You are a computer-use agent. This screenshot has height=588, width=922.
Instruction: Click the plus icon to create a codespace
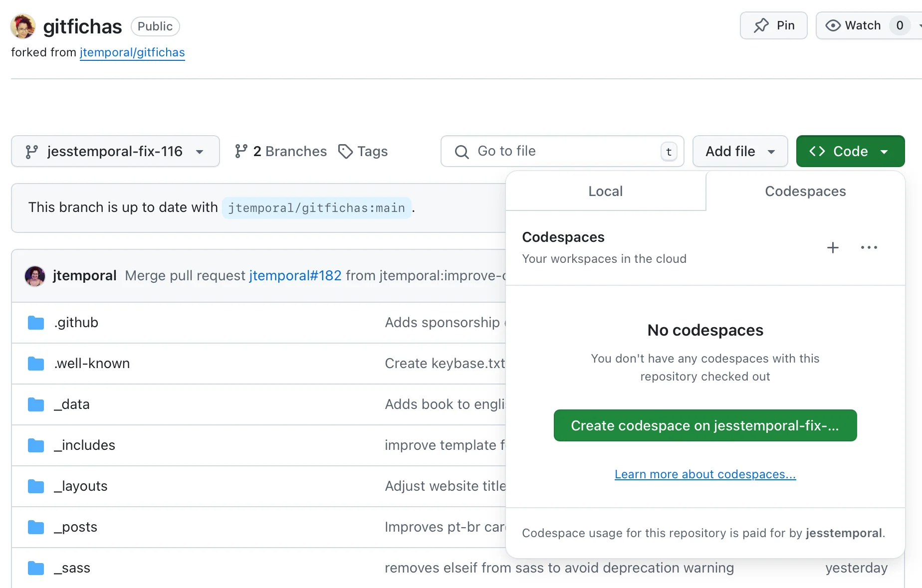click(832, 247)
